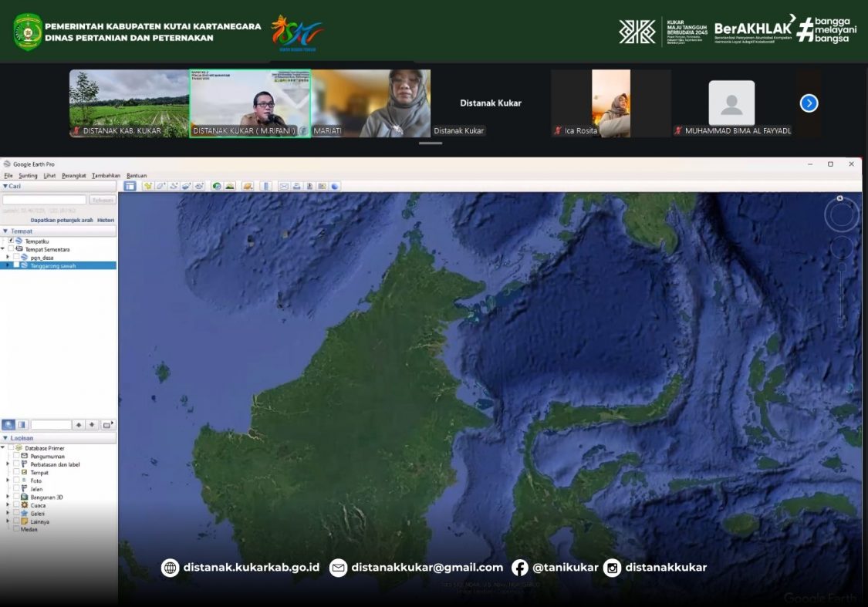Select the Add Path tool

(174, 186)
